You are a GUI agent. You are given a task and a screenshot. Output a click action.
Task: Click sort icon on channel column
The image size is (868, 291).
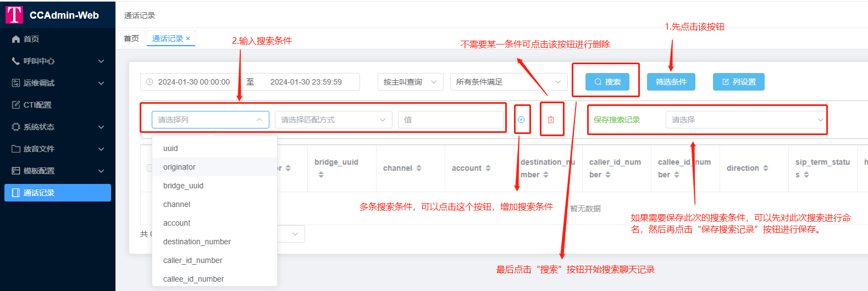419,168
